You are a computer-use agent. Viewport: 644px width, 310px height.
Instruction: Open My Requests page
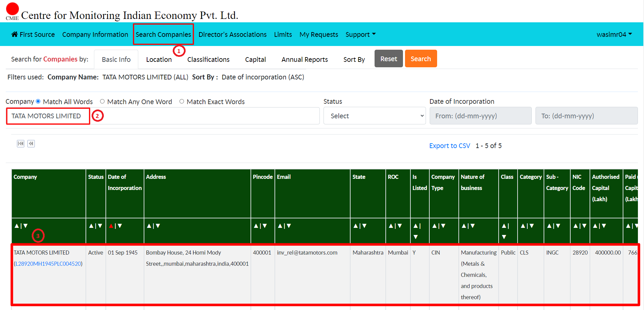319,34
